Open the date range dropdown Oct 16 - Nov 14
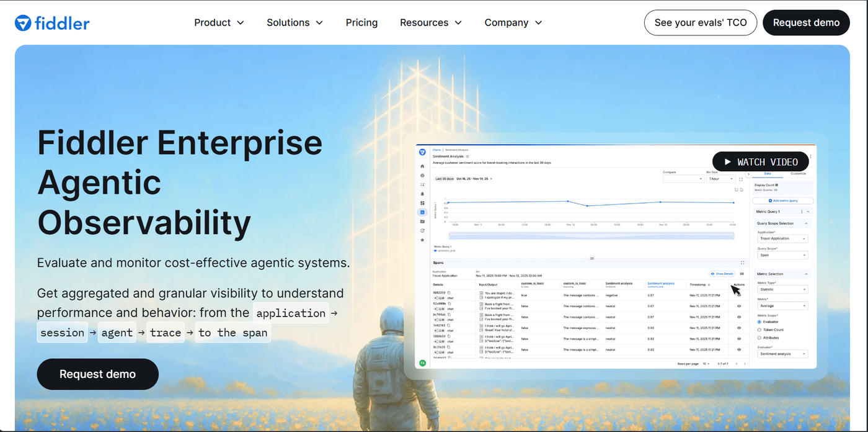868x432 pixels. [x=474, y=179]
